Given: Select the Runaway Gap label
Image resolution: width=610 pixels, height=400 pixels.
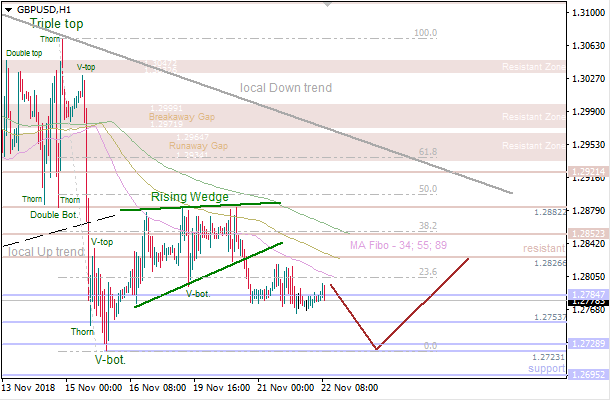Looking at the screenshot, I should click(x=198, y=146).
